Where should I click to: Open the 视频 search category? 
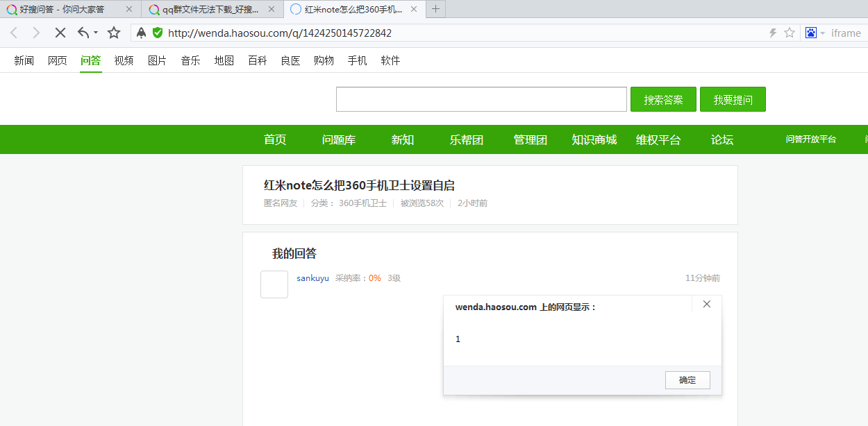click(124, 61)
